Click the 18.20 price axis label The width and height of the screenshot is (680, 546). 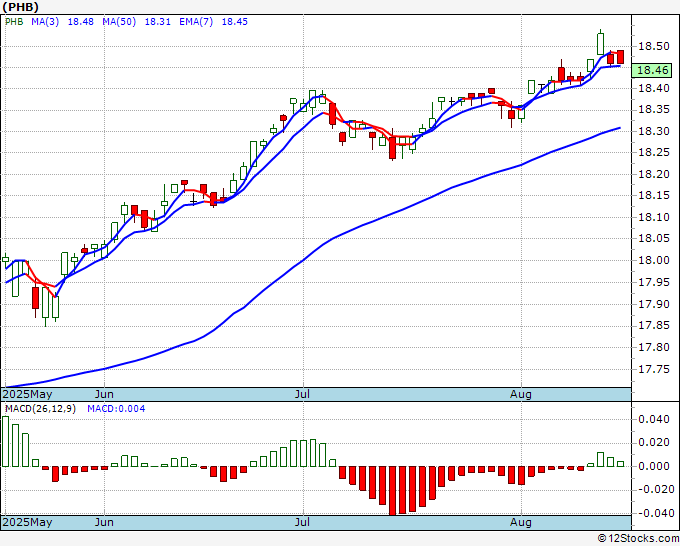654,174
